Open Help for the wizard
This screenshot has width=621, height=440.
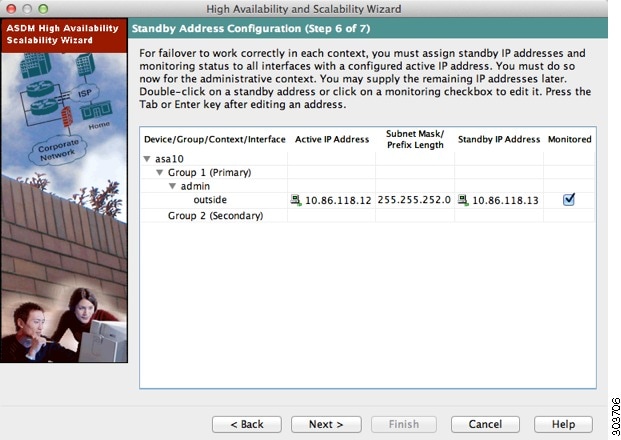tap(563, 424)
